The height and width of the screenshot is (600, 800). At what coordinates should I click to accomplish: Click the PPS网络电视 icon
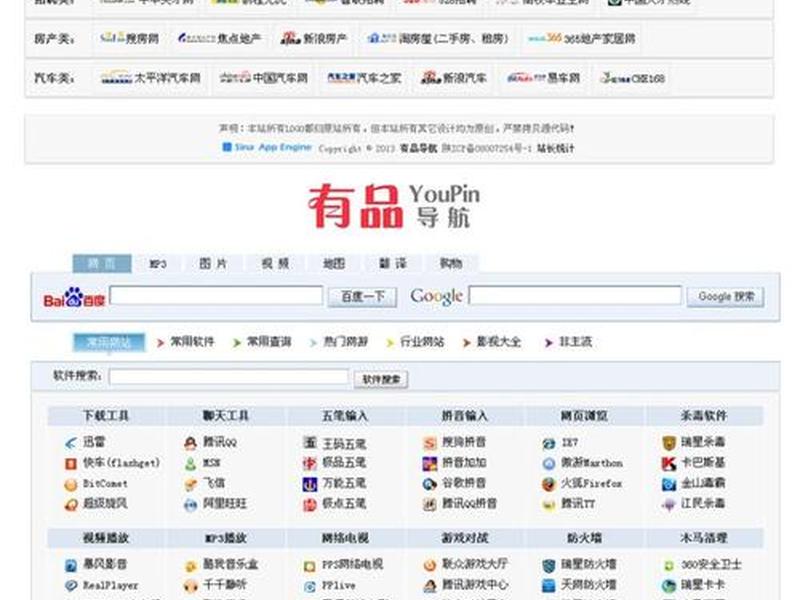pyautogui.click(x=310, y=566)
